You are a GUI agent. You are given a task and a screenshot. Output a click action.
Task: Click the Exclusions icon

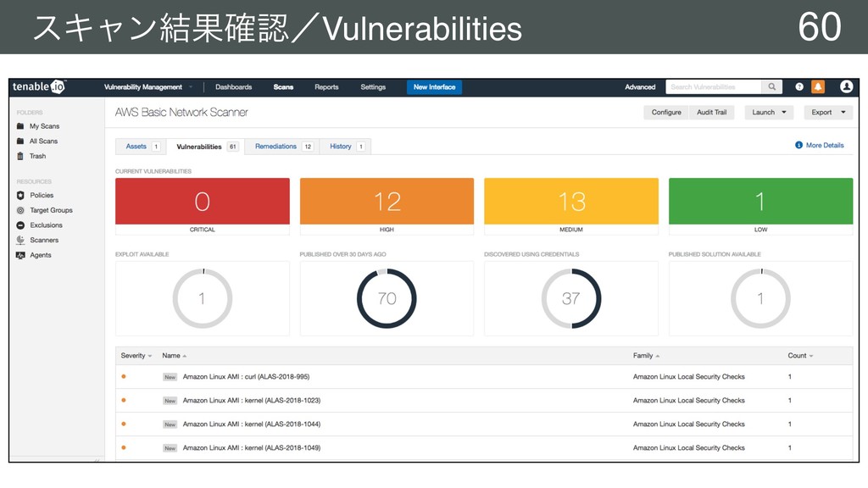20,225
